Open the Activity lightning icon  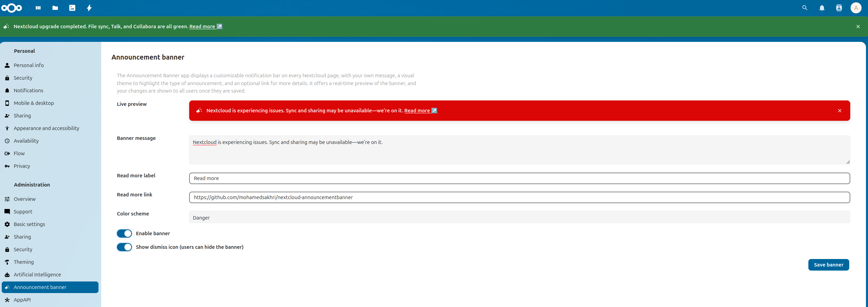89,8
